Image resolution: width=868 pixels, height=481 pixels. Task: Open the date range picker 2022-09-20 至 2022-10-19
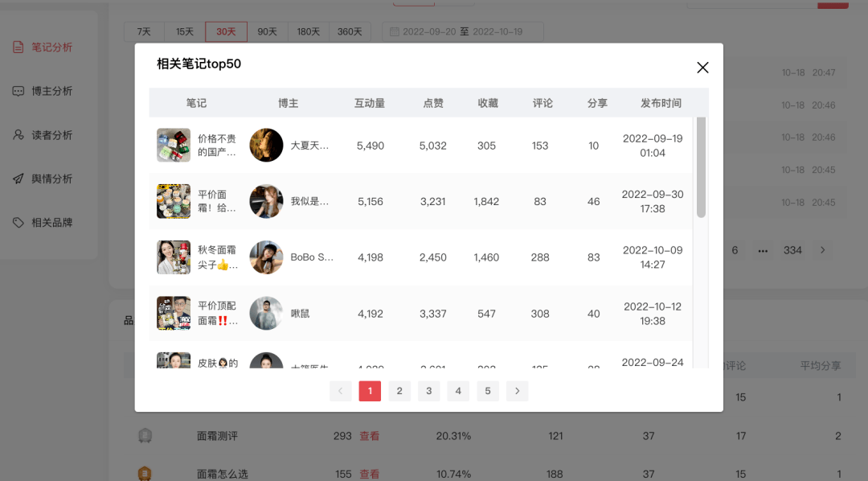(x=463, y=31)
